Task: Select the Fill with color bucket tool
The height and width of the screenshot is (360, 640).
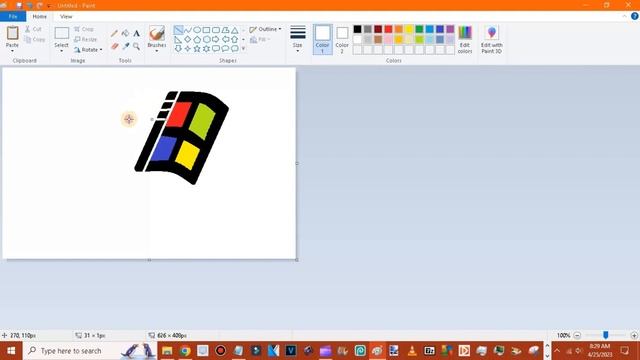Action: tap(125, 33)
